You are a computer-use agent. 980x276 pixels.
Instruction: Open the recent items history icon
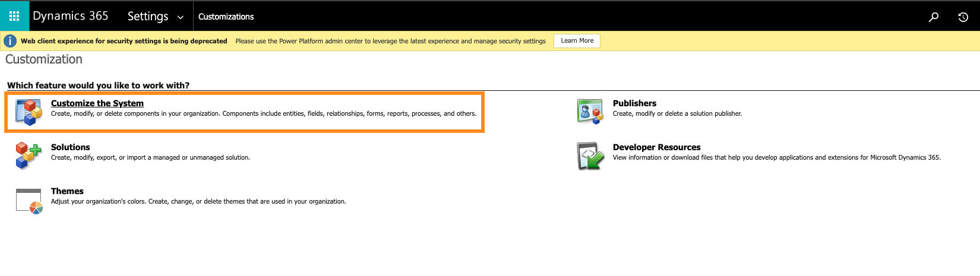(963, 17)
